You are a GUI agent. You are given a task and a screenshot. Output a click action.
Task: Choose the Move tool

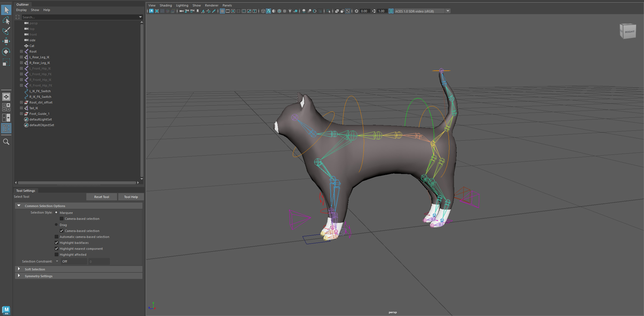point(6,41)
